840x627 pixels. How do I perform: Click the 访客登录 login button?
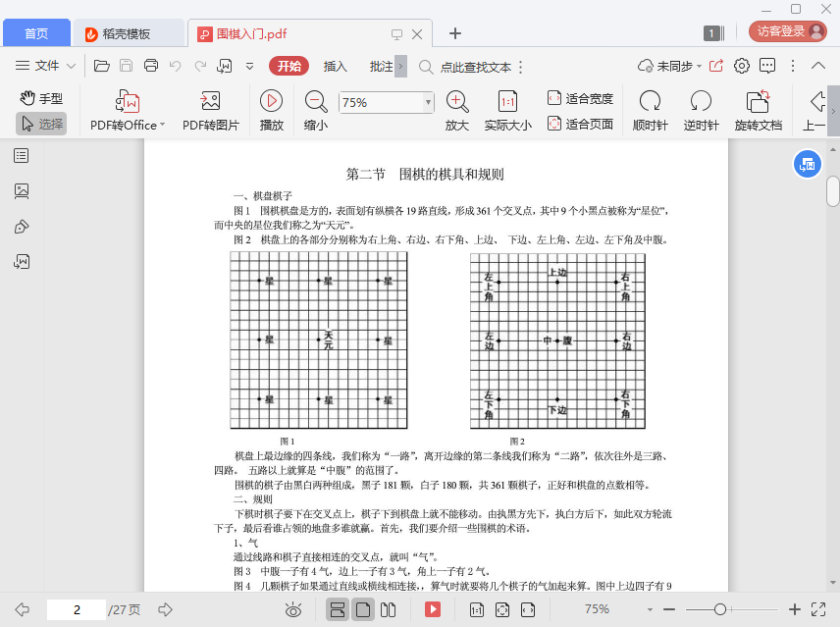(x=787, y=31)
